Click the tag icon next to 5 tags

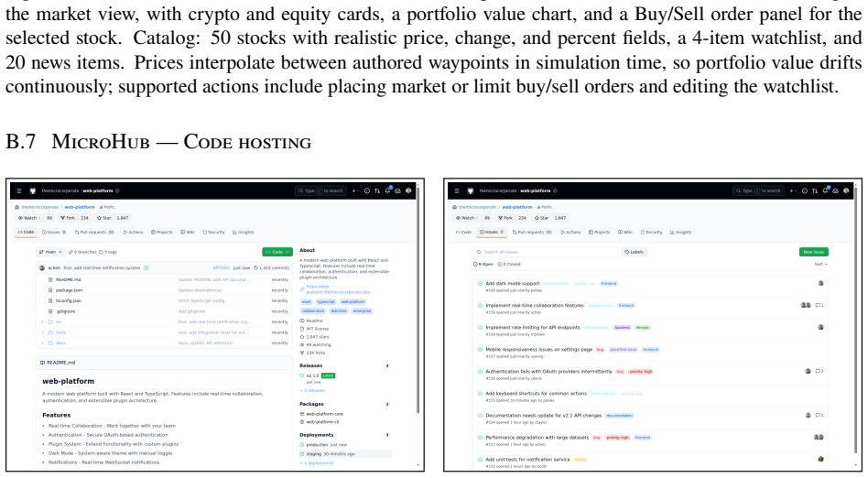tap(101, 252)
